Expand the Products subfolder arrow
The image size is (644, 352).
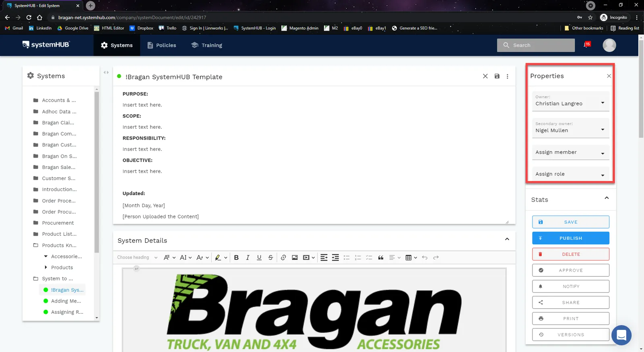coord(46,267)
